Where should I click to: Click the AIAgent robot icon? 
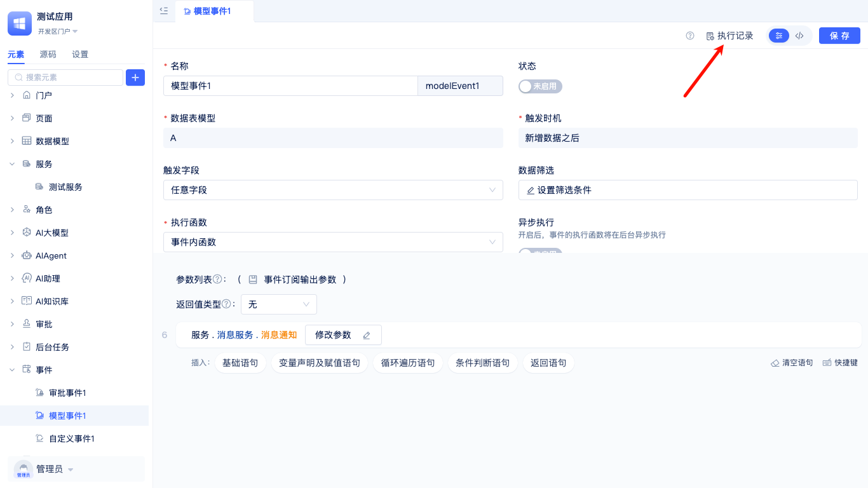[27, 255]
